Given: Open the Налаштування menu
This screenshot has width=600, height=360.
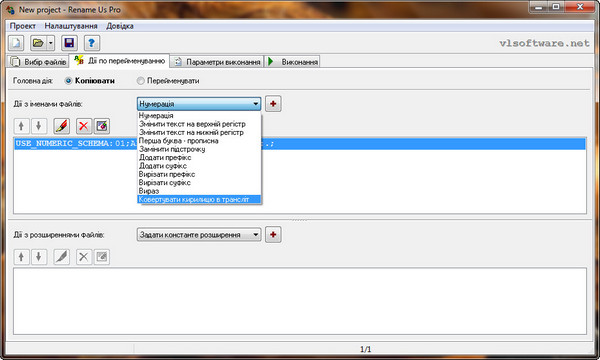Looking at the screenshot, I should [x=71, y=26].
